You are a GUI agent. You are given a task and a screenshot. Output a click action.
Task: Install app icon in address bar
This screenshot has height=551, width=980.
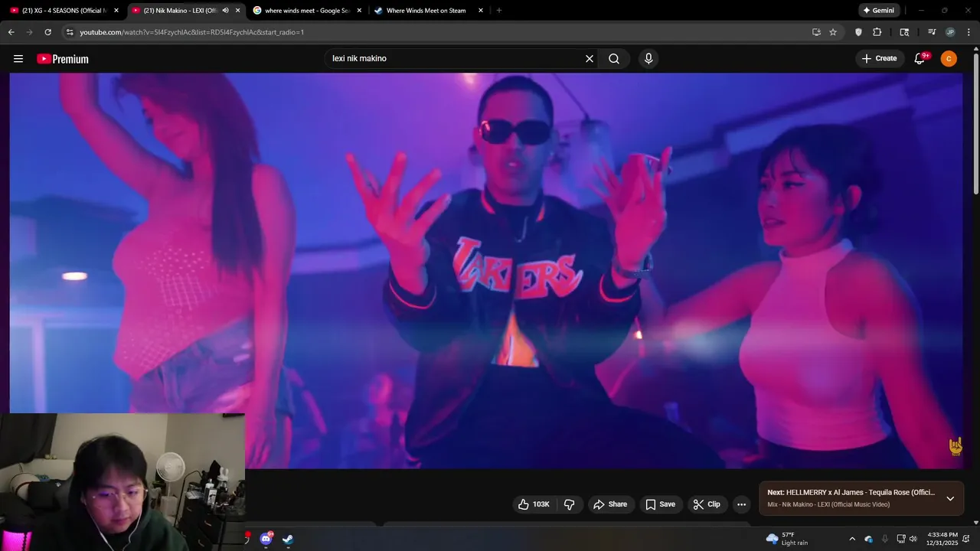(816, 32)
